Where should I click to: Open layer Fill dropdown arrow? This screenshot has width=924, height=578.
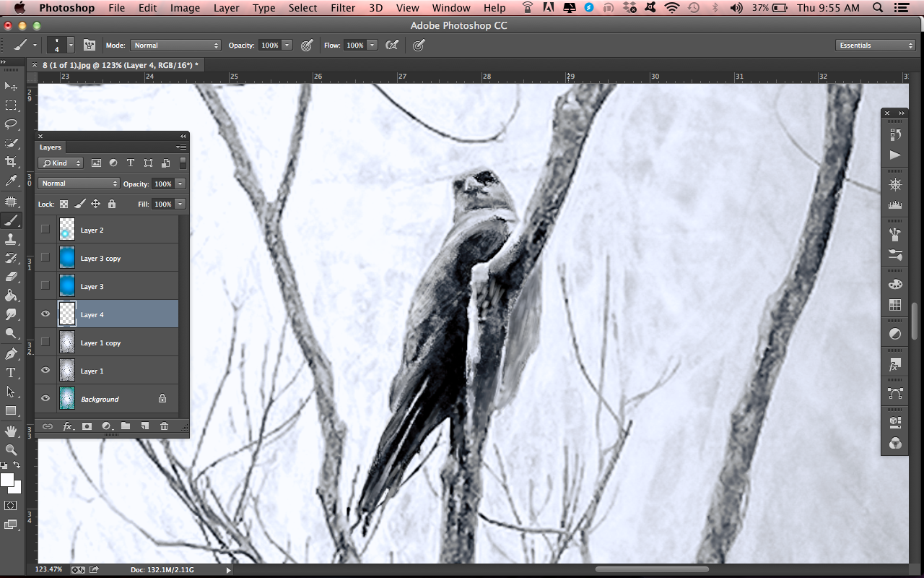(180, 204)
